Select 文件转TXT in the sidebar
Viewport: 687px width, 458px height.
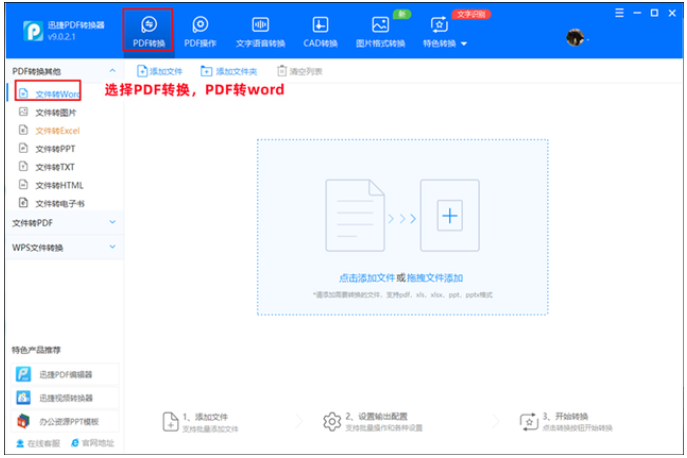click(x=55, y=167)
